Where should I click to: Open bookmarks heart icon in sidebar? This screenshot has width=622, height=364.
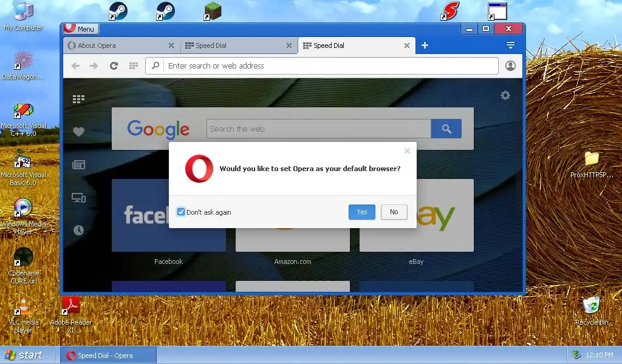(x=78, y=132)
